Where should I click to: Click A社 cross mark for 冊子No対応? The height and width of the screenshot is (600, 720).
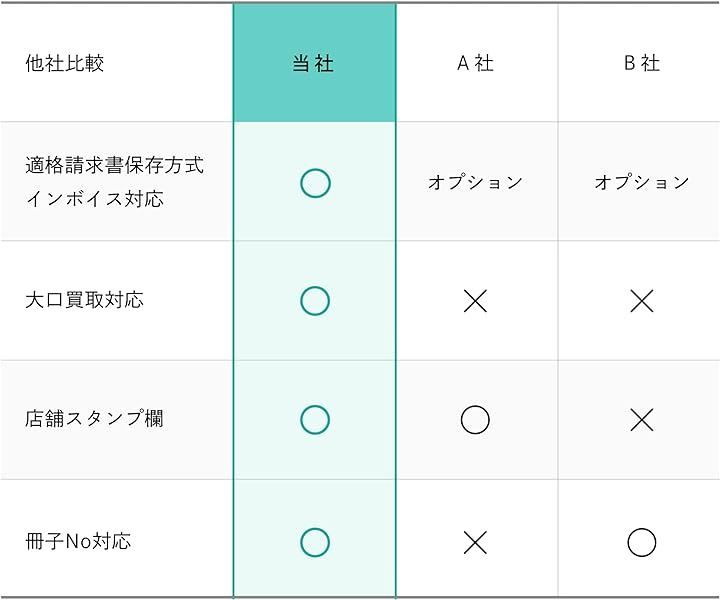click(475, 542)
